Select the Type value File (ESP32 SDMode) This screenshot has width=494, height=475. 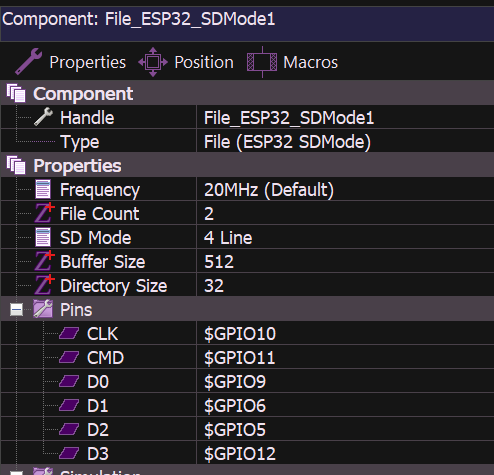pos(345,141)
